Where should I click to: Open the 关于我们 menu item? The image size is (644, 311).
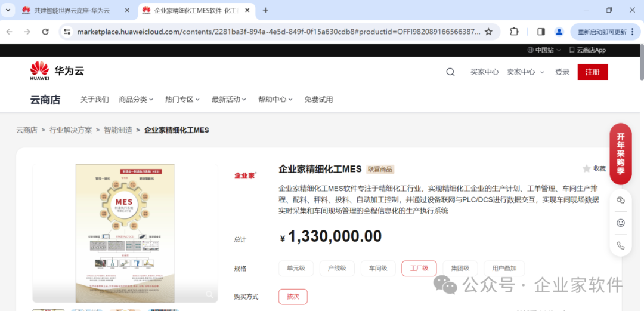pos(94,100)
